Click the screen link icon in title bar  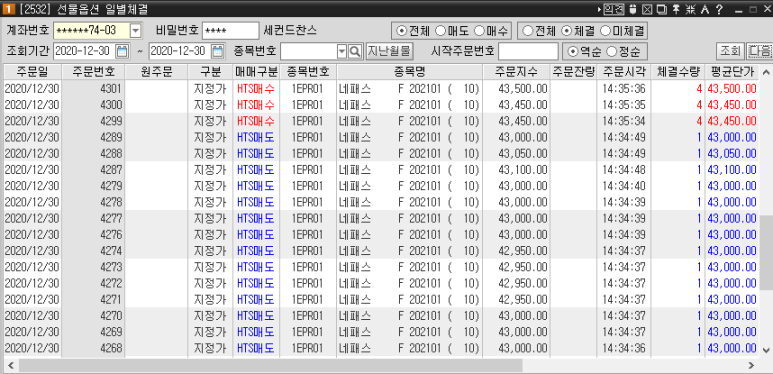click(613, 9)
